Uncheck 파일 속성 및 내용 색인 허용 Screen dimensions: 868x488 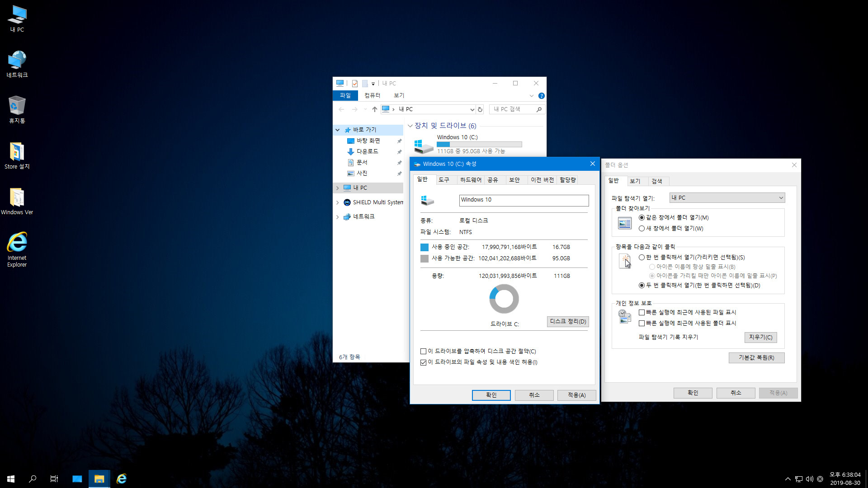click(423, 362)
